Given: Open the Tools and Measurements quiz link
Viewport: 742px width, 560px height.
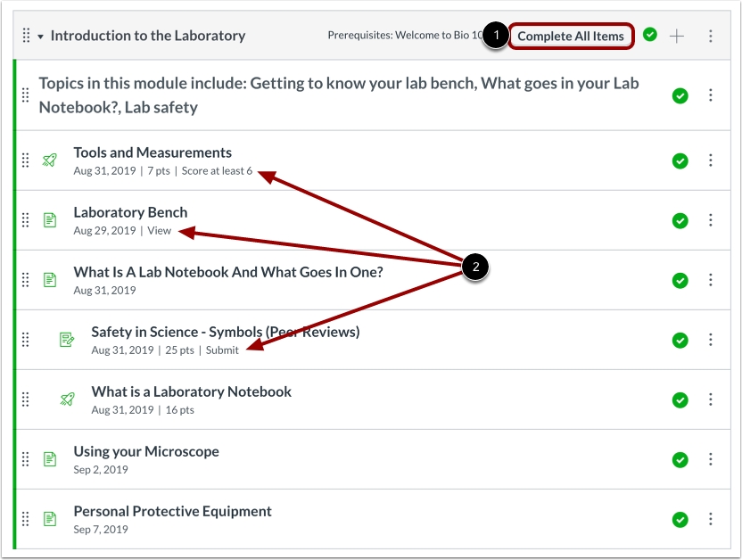Looking at the screenshot, I should coord(153,152).
